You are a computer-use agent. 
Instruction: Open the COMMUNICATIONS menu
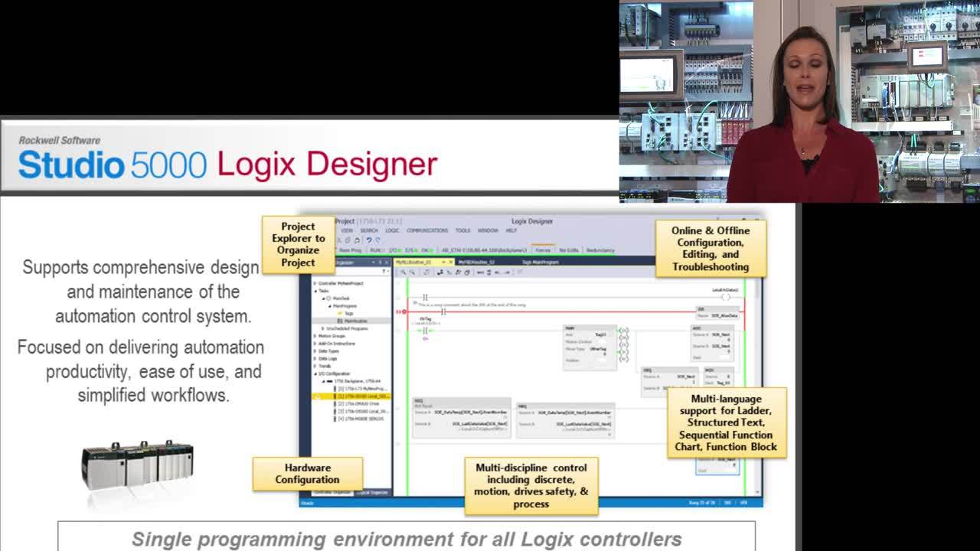click(427, 230)
